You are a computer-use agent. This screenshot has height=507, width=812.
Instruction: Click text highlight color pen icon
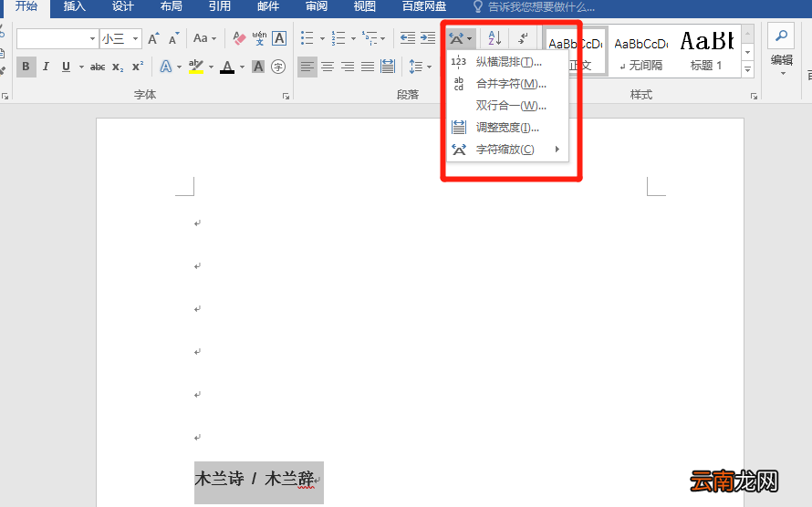[x=196, y=67]
